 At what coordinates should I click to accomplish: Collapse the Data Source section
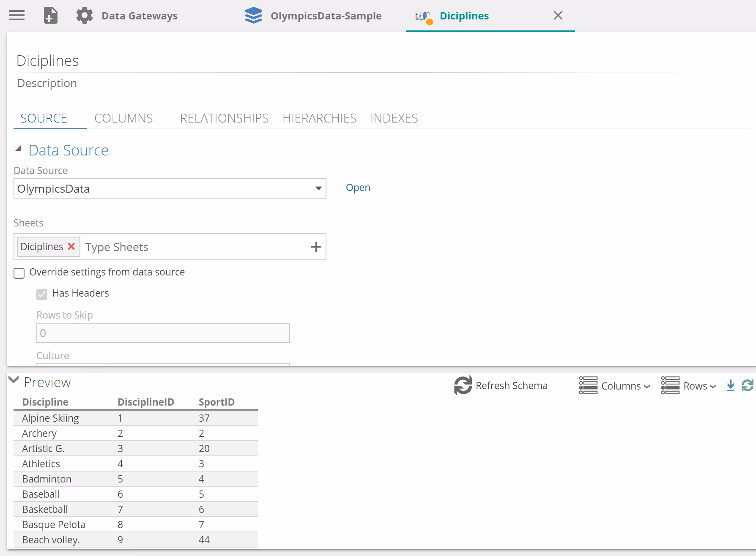click(x=18, y=149)
